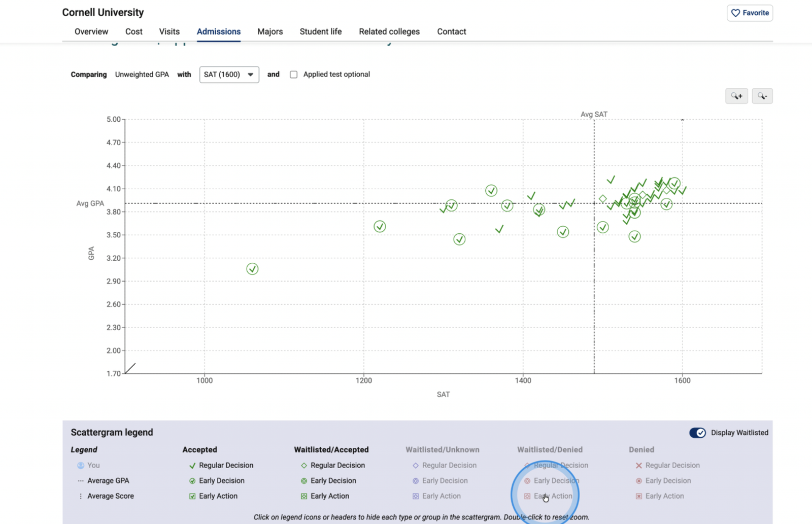Open the SAT (1600) dropdown
This screenshot has height=524, width=812.
coord(229,75)
